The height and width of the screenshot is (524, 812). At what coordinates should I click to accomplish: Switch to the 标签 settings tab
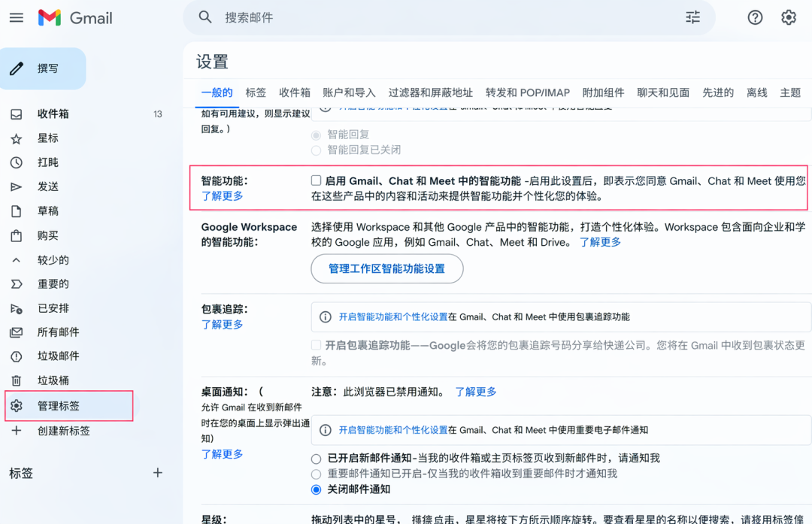pos(256,92)
